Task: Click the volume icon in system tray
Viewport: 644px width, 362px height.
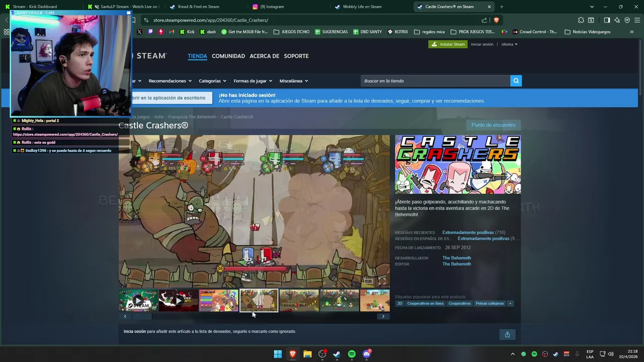Action: 611,354
